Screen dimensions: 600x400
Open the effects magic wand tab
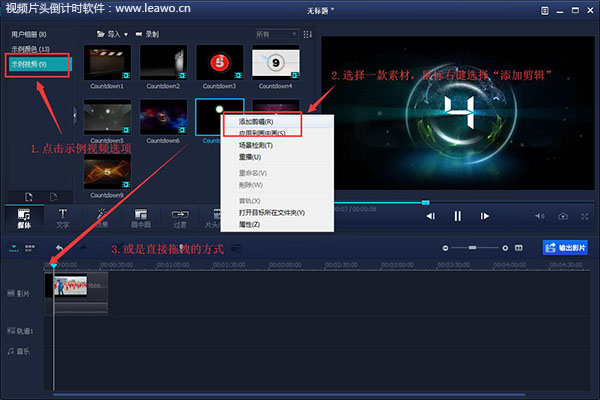click(102, 218)
